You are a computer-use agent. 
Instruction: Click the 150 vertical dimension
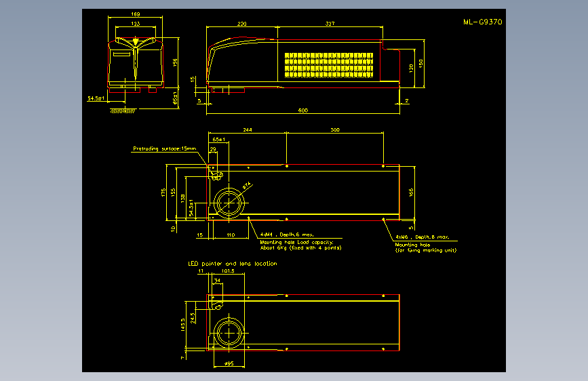[420, 63]
